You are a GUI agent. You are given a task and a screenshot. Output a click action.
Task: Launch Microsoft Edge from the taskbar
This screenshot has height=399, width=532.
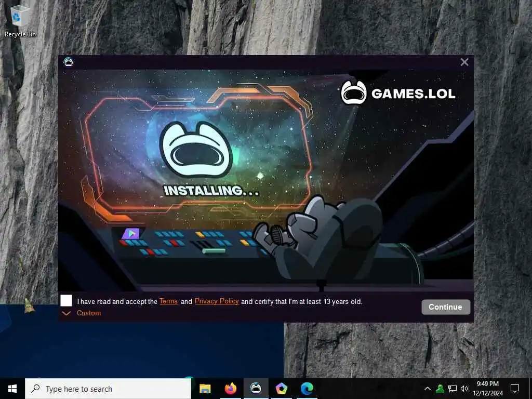tap(307, 389)
